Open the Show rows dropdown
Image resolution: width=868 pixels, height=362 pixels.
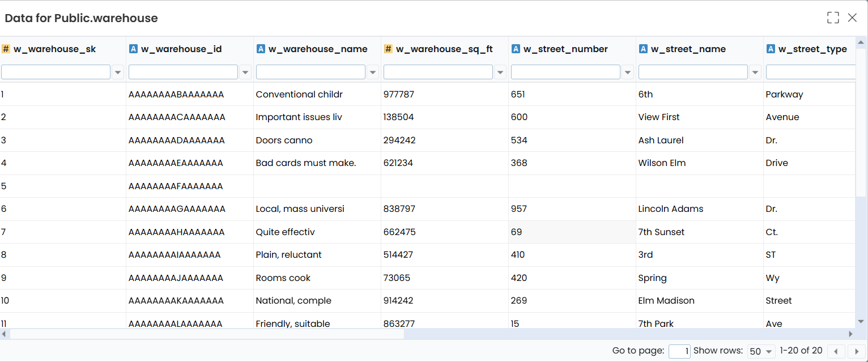(761, 351)
